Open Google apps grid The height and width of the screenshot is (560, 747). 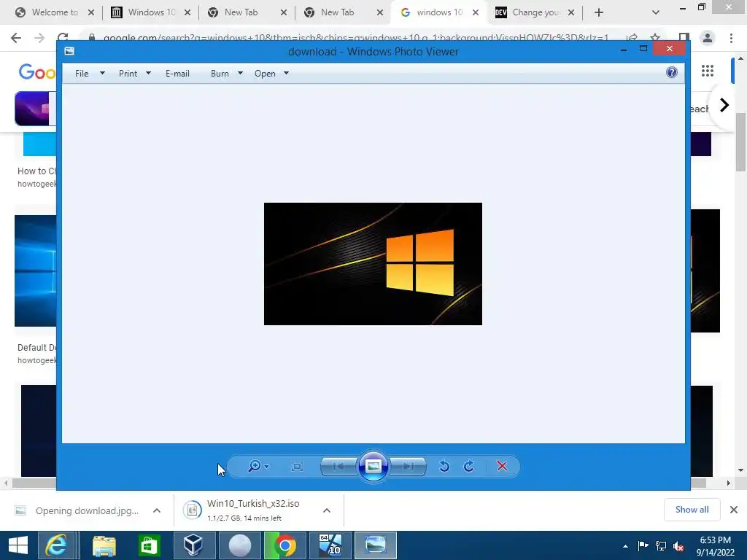708,71
